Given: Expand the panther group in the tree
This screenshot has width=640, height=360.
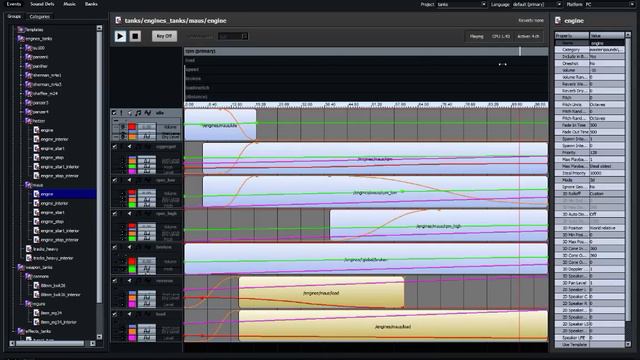Looking at the screenshot, I should click(x=21, y=66).
